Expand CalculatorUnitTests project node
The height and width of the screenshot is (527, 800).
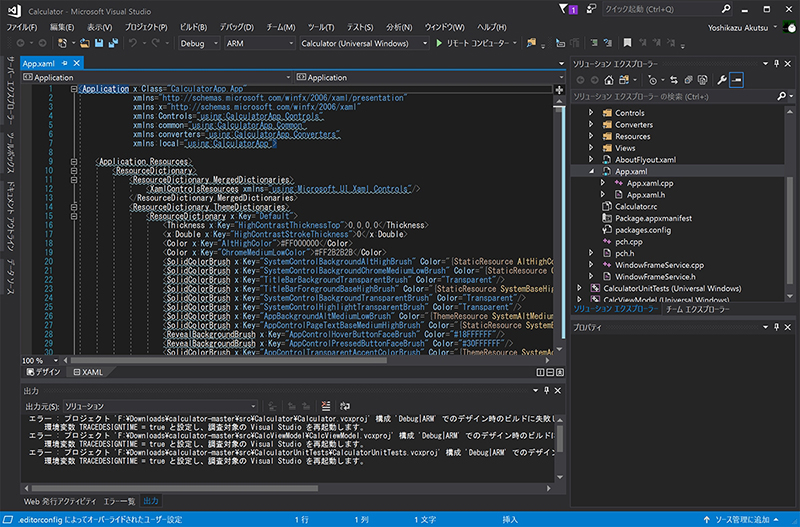coord(579,288)
